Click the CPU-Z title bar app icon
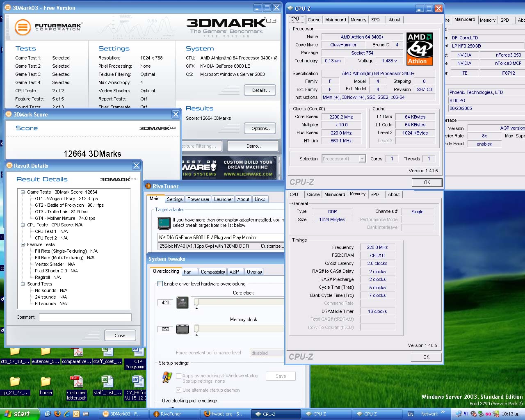The image size is (525, 420). click(290, 8)
